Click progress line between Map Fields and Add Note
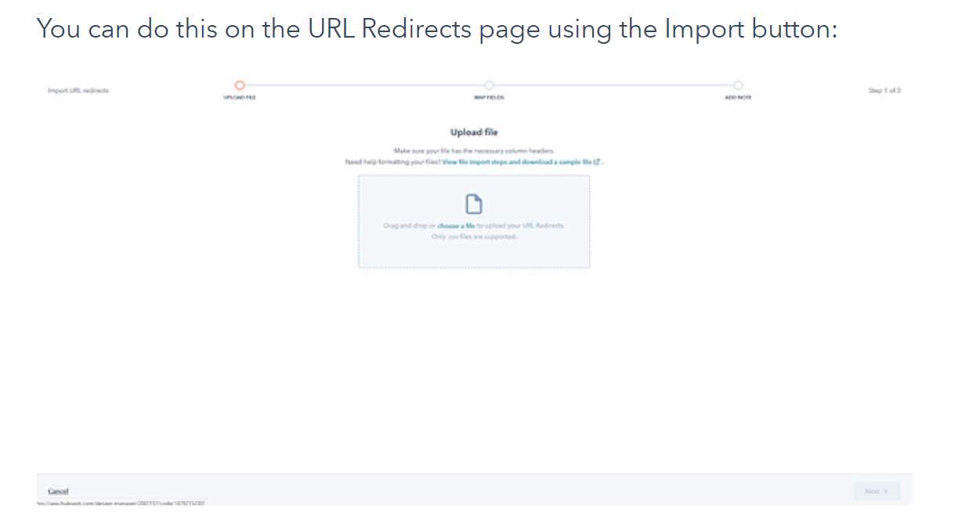Image resolution: width=980 pixels, height=527 pixels. [613, 85]
